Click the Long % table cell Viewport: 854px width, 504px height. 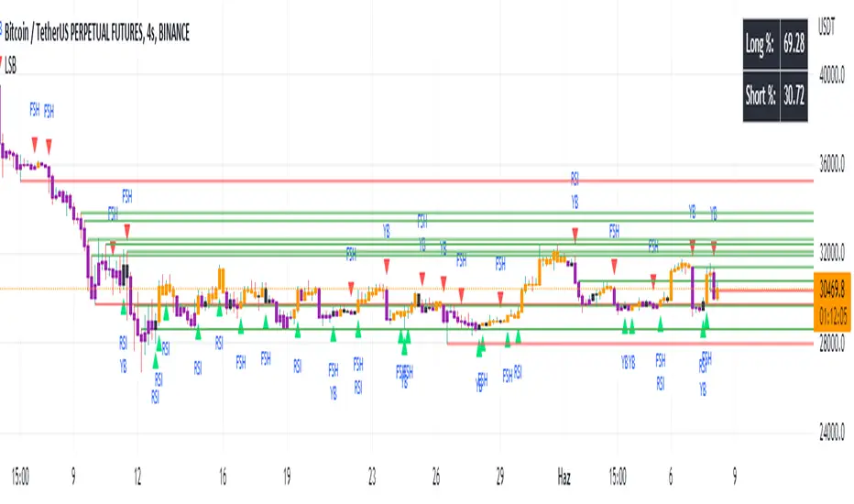tap(761, 44)
